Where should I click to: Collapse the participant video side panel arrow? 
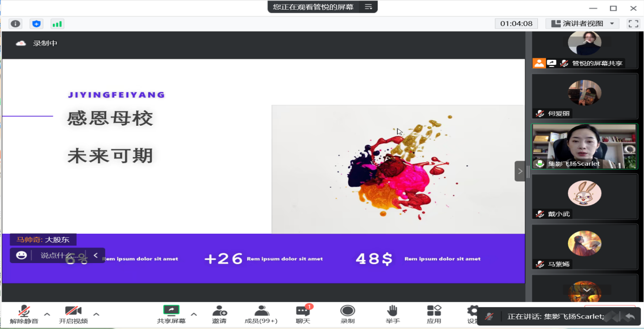(520, 171)
